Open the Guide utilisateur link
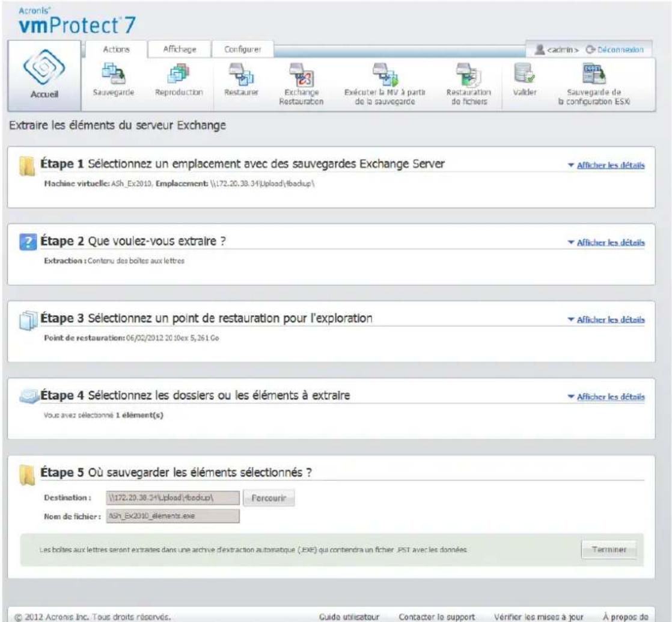The height and width of the screenshot is (622, 672). click(349, 617)
